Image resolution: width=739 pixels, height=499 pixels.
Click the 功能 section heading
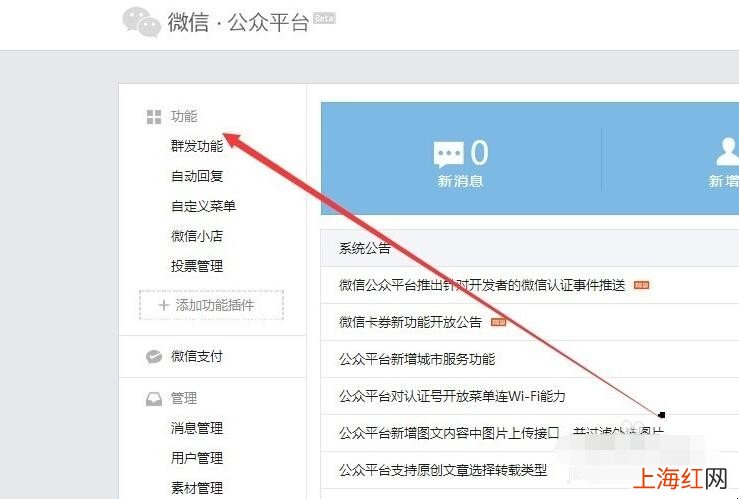(x=184, y=116)
